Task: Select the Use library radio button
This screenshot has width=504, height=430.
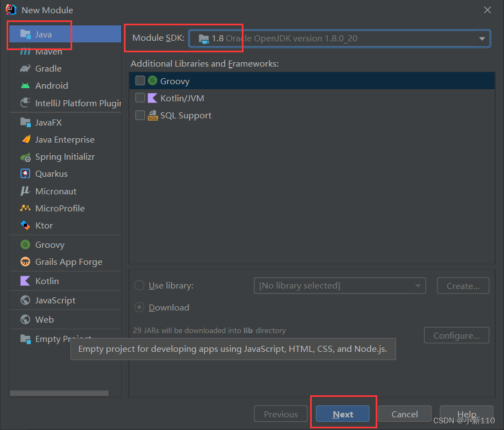Action: click(139, 285)
